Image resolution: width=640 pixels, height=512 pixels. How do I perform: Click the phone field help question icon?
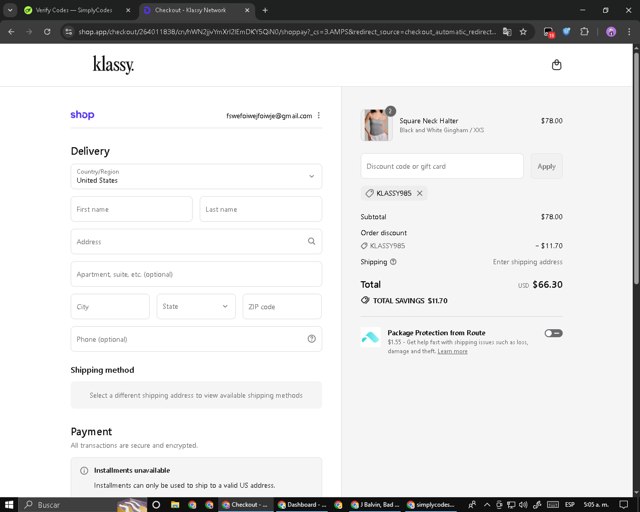coord(311,339)
